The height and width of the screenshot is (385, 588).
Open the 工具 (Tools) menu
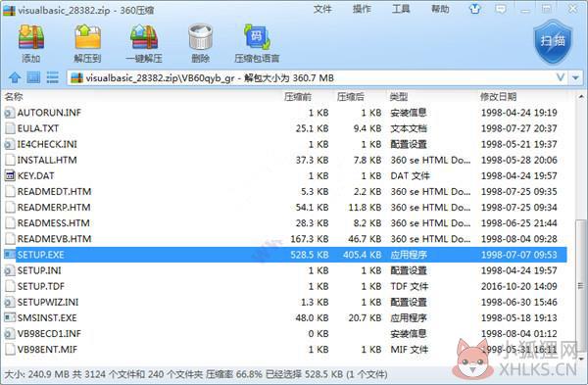[401, 10]
